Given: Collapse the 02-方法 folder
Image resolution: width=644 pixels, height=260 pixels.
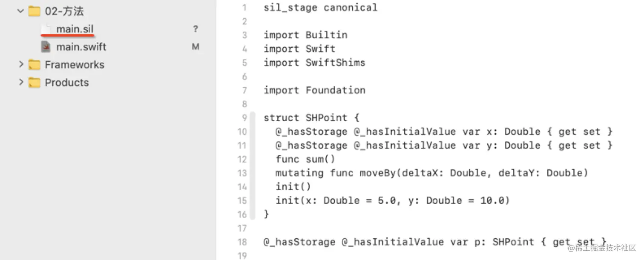Looking at the screenshot, I should 20,11.
